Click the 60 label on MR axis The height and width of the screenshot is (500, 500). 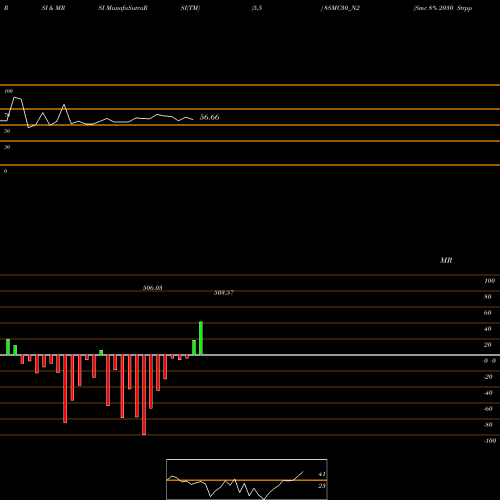pyautogui.click(x=488, y=313)
